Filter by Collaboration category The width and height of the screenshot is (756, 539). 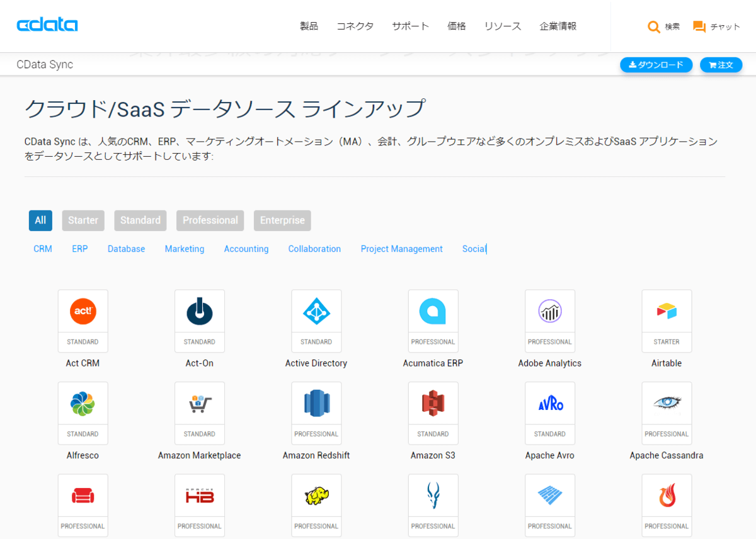314,249
